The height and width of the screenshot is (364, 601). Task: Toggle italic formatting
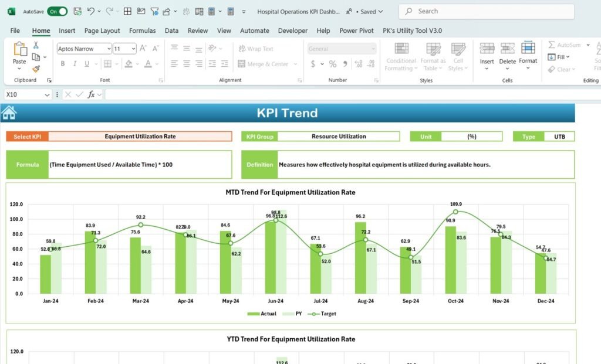point(73,63)
